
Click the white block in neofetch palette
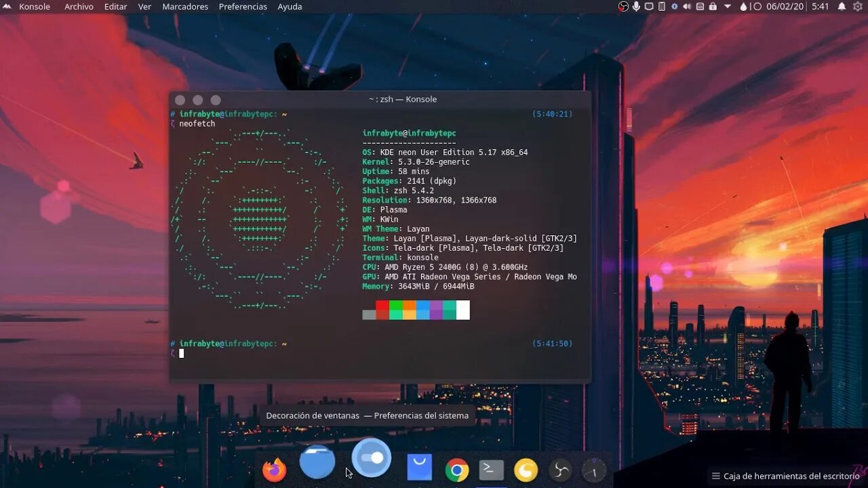(x=463, y=310)
